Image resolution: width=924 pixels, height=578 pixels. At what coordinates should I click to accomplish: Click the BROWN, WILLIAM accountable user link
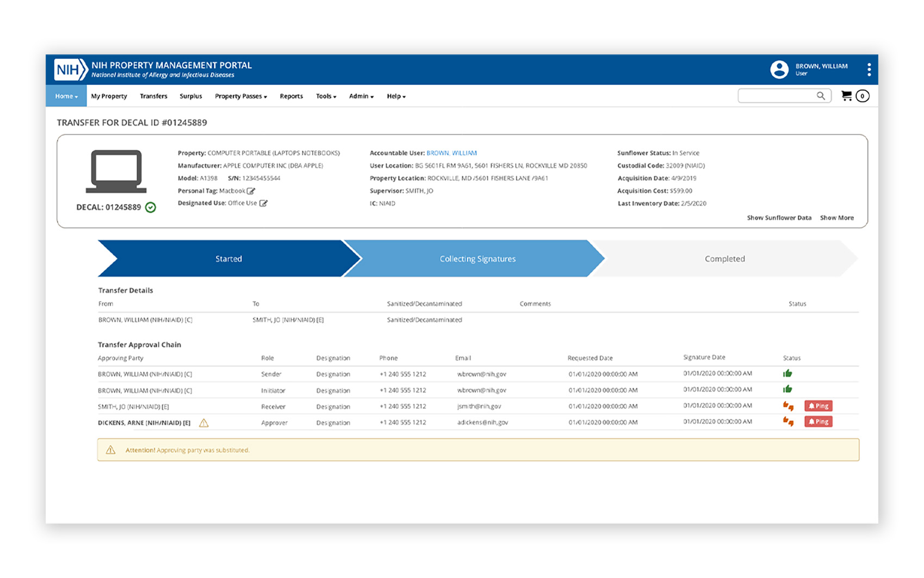click(x=451, y=153)
